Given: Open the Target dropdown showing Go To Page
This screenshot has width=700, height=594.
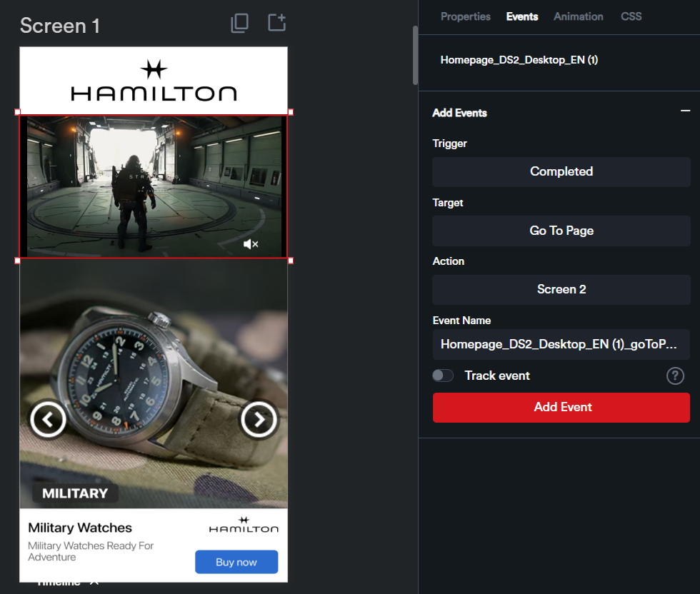Looking at the screenshot, I should (x=561, y=231).
